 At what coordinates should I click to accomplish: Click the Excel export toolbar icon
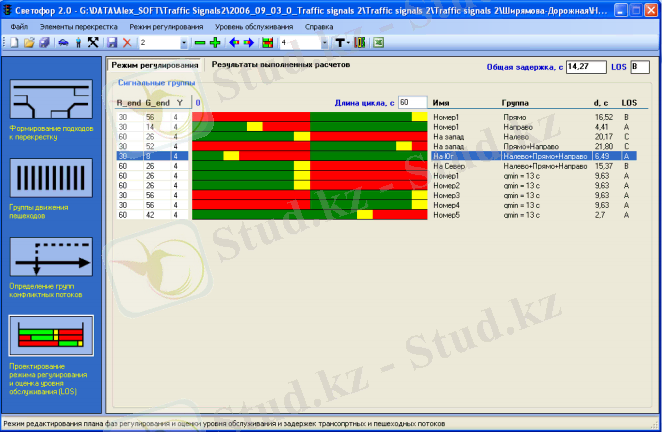379,44
